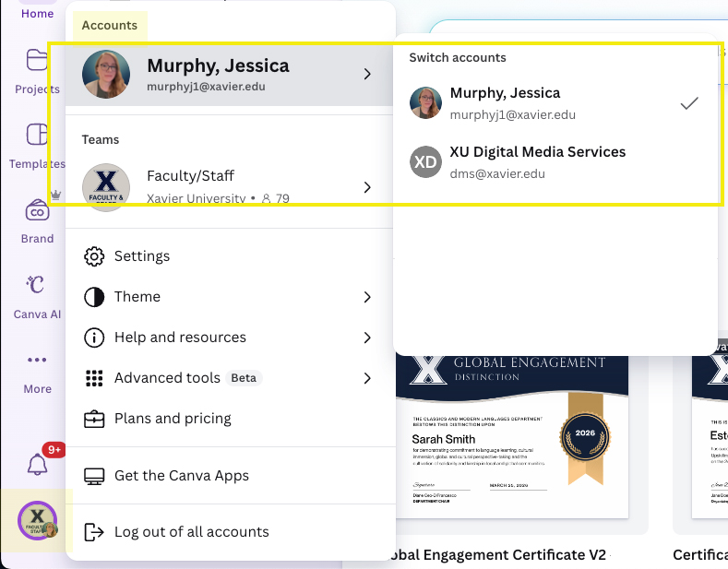Open the Templates icon in sidebar

click(x=37, y=135)
